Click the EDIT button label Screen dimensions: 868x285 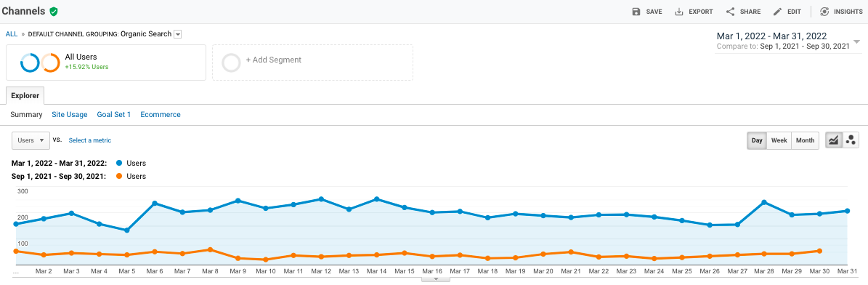click(794, 12)
